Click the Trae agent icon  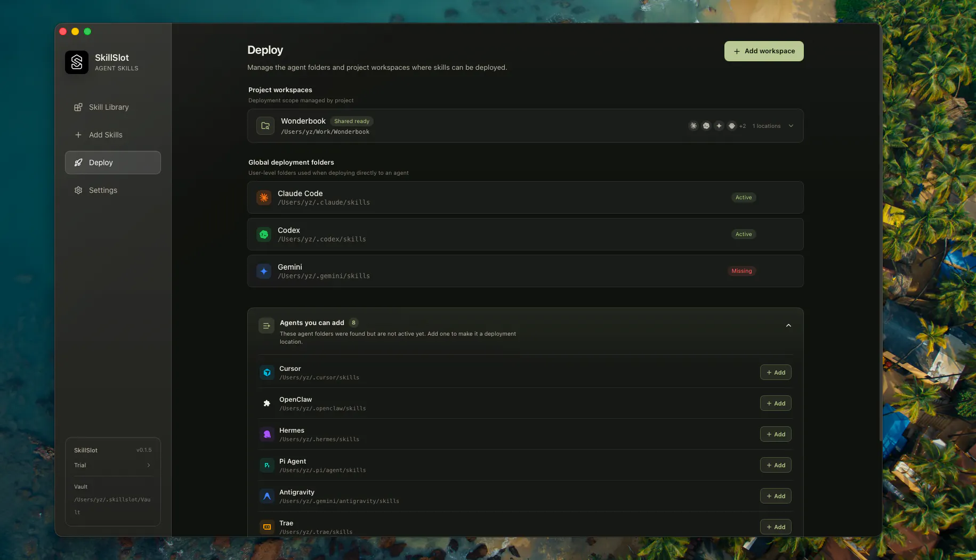[267, 527]
